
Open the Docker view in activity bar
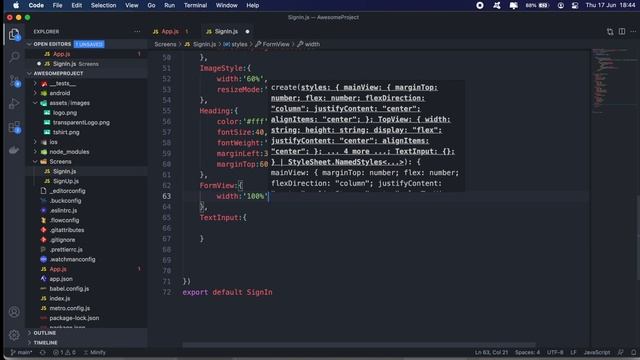(x=14, y=150)
